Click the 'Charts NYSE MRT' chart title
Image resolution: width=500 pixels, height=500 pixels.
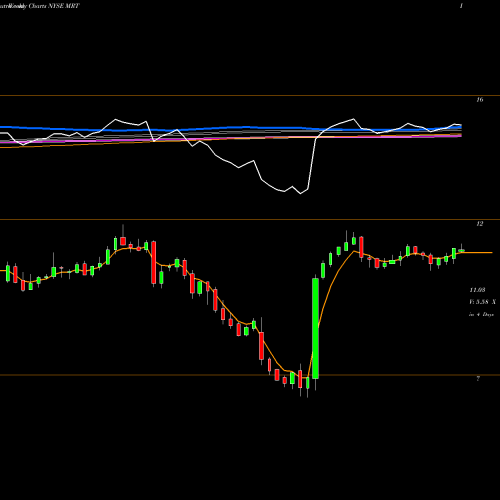54,6
